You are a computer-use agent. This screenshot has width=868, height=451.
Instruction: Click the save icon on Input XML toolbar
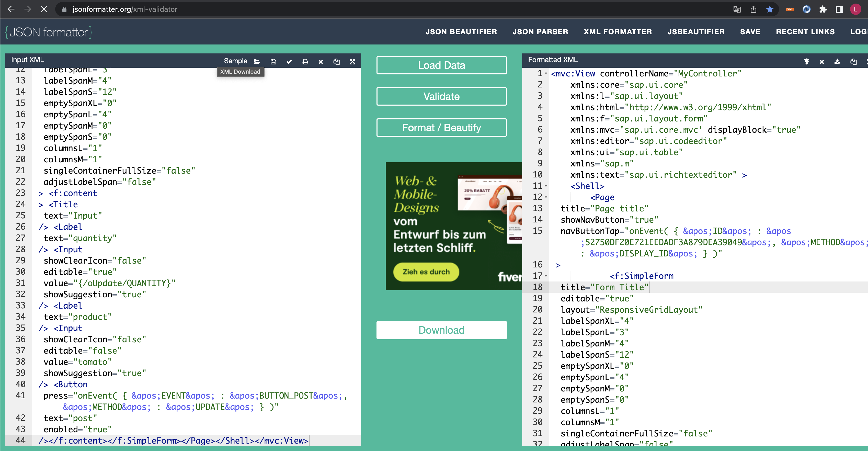(x=273, y=62)
